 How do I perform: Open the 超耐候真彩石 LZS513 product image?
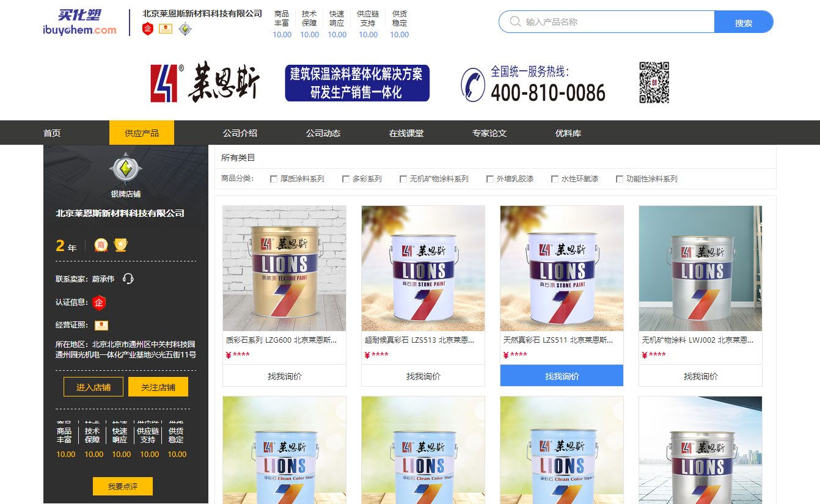click(423, 268)
